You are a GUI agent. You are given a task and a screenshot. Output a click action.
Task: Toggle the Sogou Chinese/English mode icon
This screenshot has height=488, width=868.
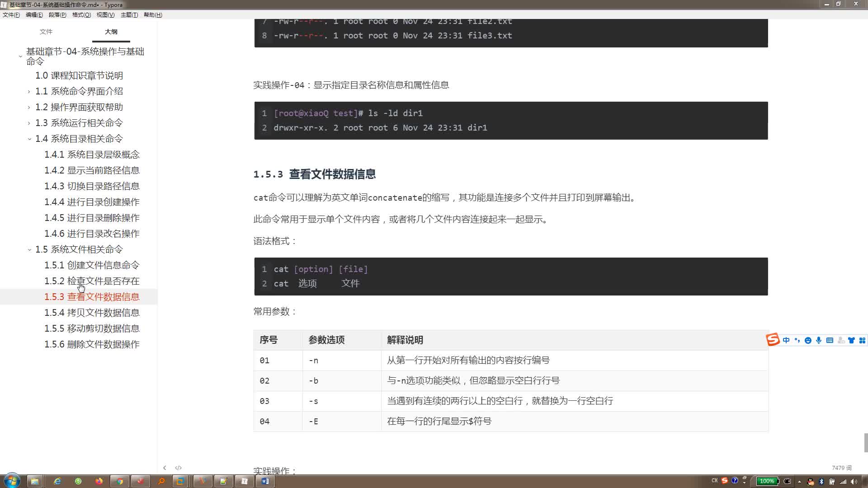point(786,340)
